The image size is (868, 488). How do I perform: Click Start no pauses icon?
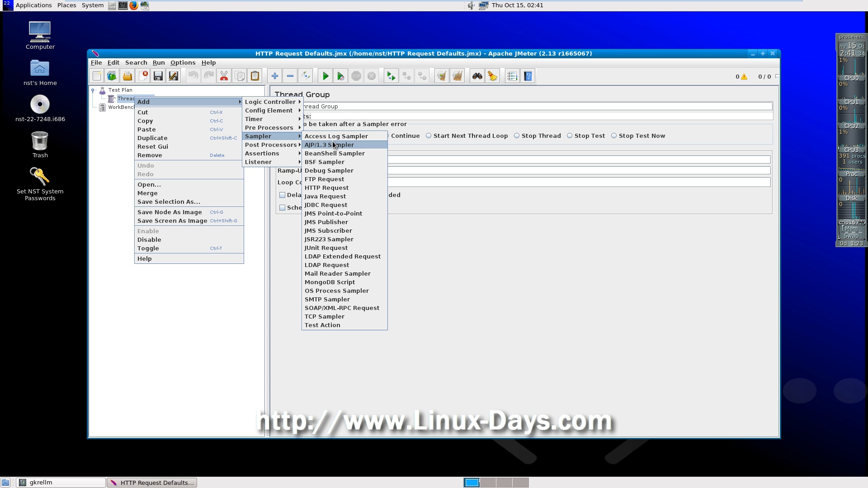pos(341,76)
